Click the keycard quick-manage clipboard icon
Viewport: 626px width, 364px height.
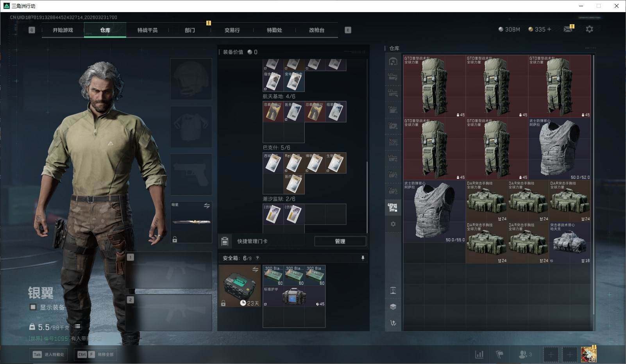225,241
